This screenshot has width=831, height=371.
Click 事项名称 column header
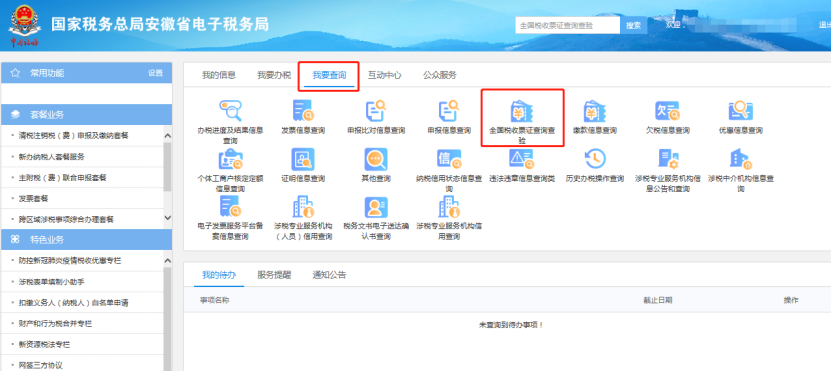coord(215,301)
